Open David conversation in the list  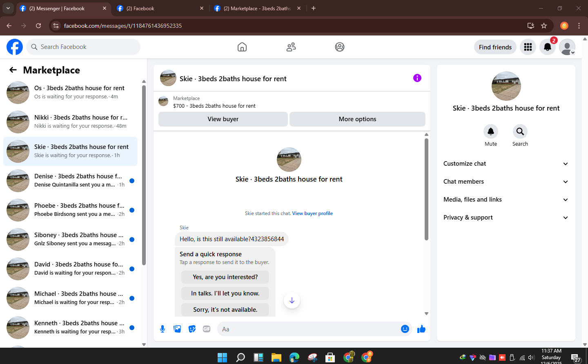click(70, 269)
